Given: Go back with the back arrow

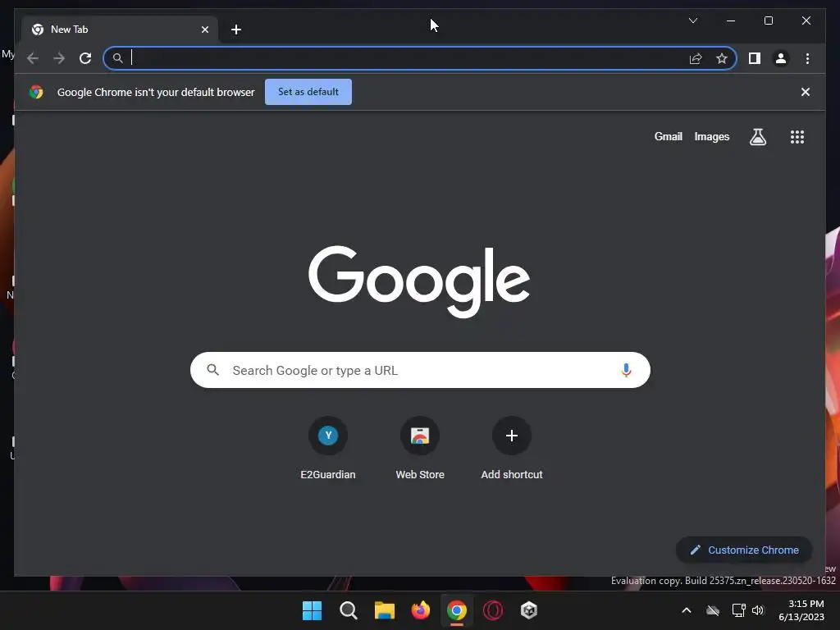Looking at the screenshot, I should click(33, 58).
